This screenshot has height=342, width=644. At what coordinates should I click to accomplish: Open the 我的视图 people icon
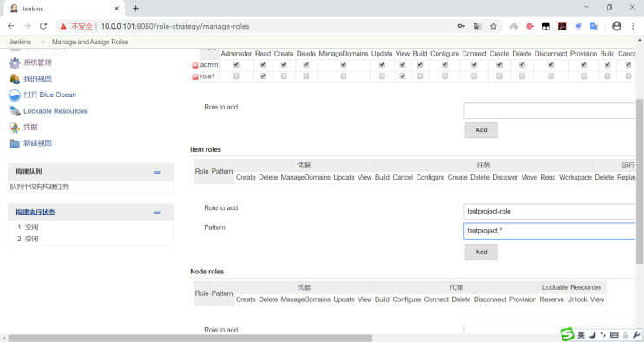[x=15, y=79]
